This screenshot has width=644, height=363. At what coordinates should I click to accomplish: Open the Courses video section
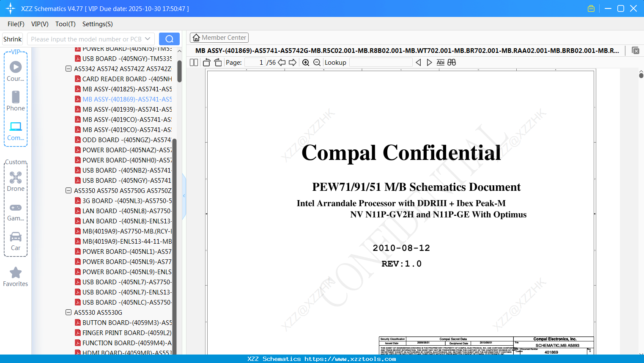click(x=16, y=71)
